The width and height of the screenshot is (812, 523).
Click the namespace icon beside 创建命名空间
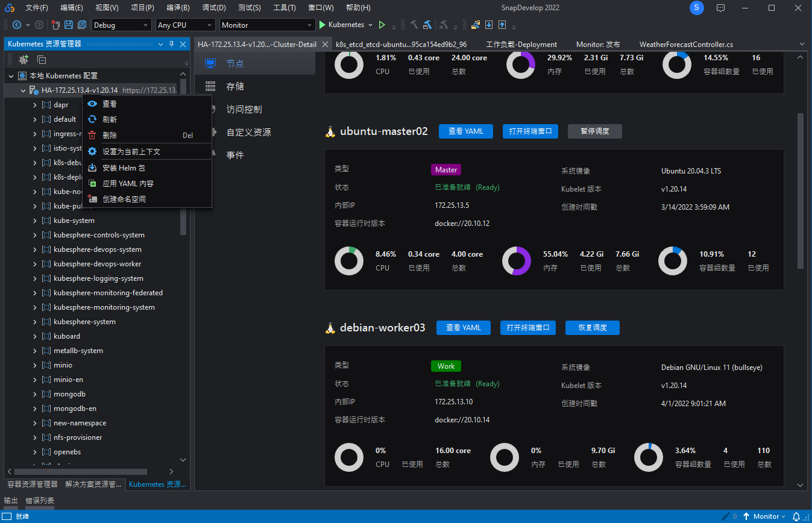[x=92, y=199]
